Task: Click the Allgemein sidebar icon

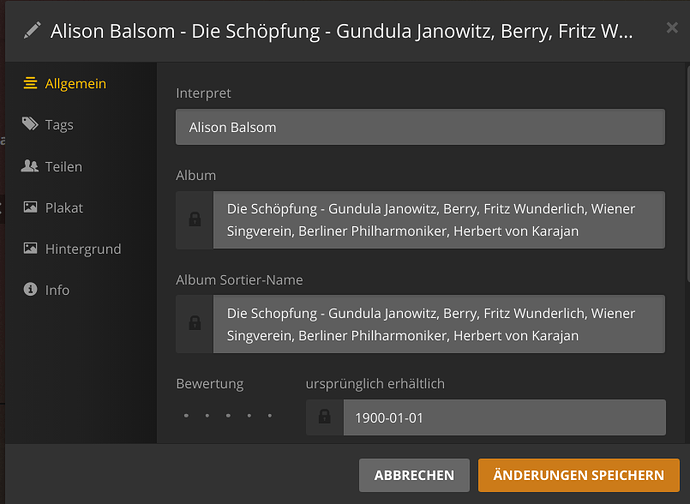Action: [x=30, y=84]
